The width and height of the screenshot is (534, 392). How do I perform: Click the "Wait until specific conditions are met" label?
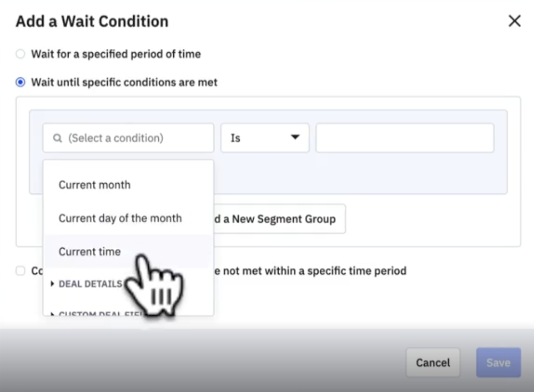tap(124, 83)
